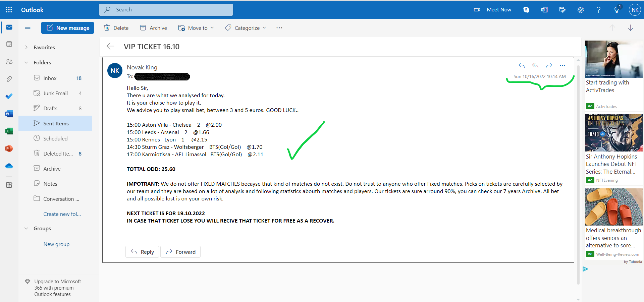This screenshot has height=302, width=644.
Task: Click Upgrade to Microsoft 365 link
Action: click(57, 288)
